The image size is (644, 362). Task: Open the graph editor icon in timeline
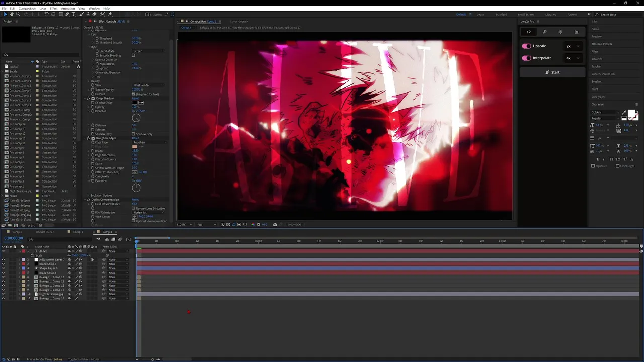[128, 239]
